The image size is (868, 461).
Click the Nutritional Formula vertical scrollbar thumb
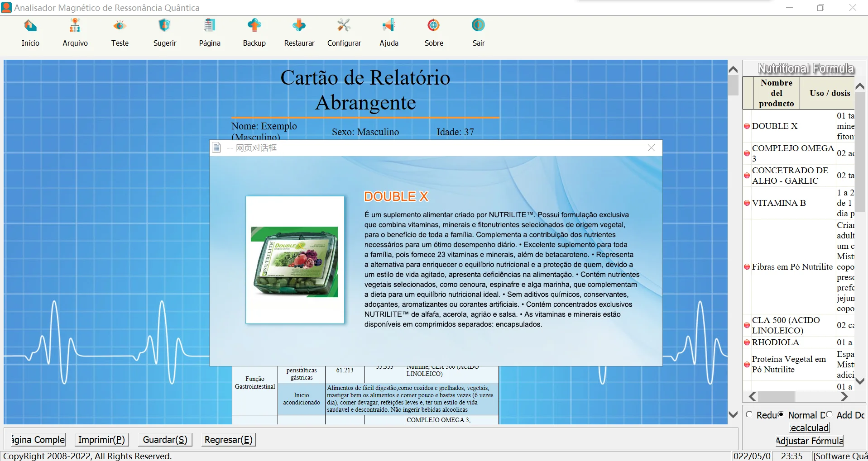tap(860, 151)
